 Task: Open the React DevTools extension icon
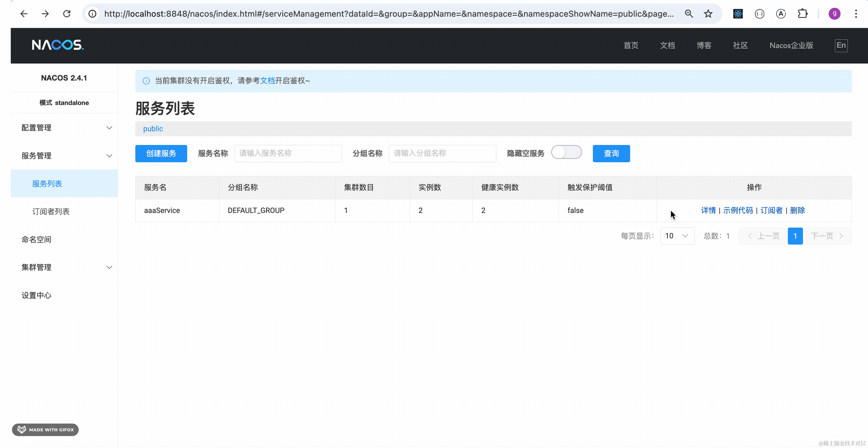pyautogui.click(x=738, y=14)
